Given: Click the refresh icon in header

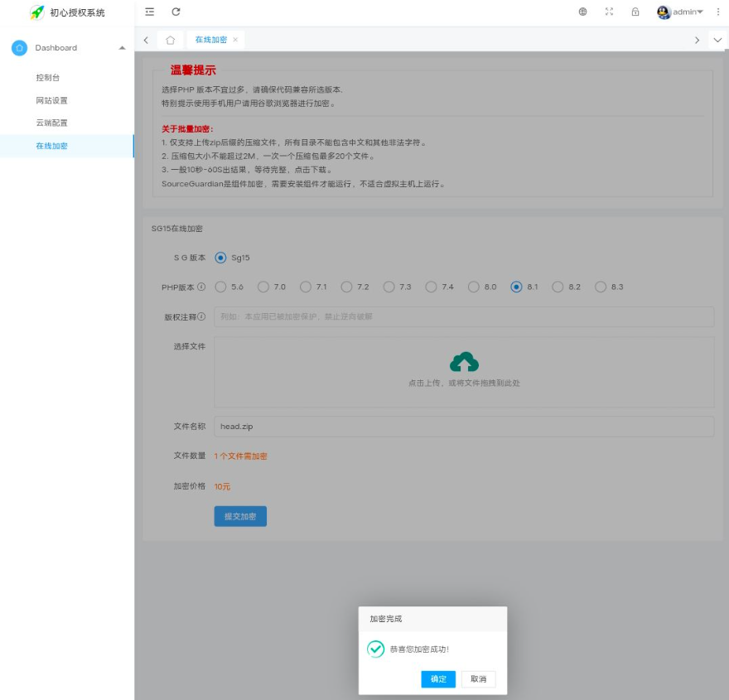Looking at the screenshot, I should pyautogui.click(x=176, y=12).
